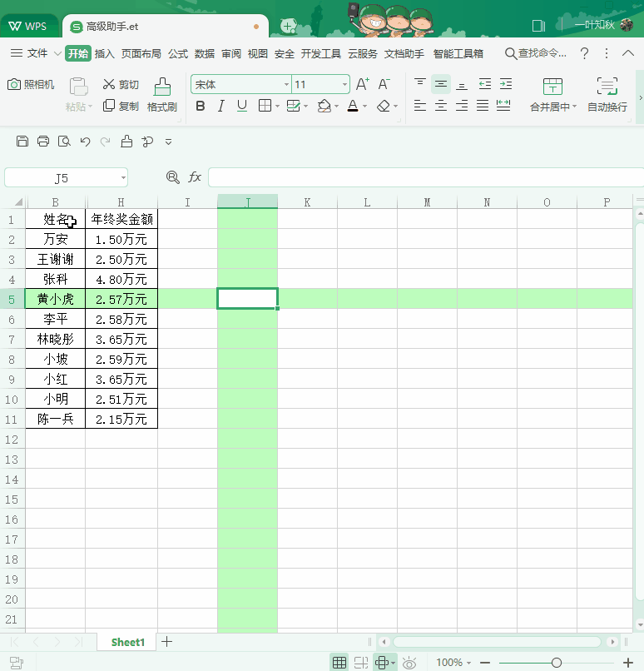This screenshot has width=644, height=671.
Task: Switch to page break preview in status bar
Action: (361, 663)
